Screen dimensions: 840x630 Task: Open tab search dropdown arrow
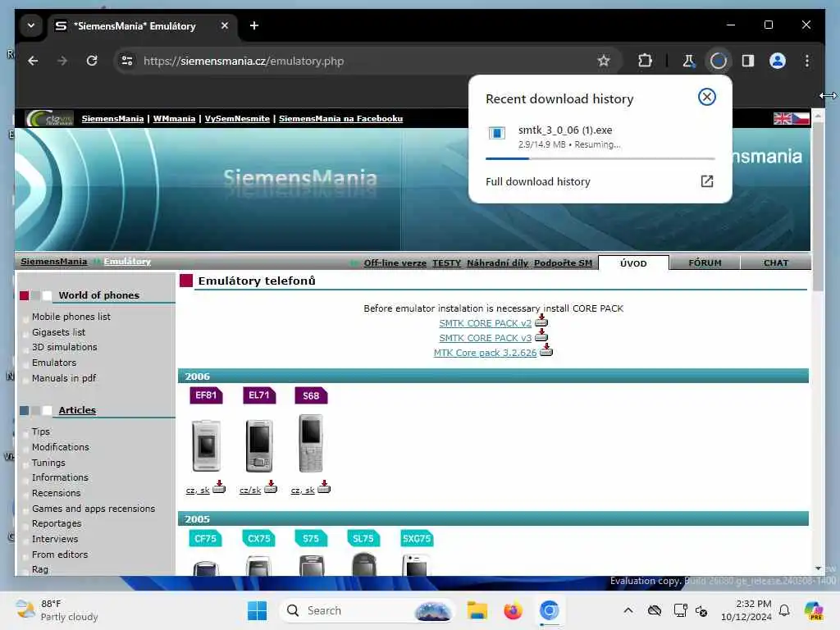(x=31, y=25)
